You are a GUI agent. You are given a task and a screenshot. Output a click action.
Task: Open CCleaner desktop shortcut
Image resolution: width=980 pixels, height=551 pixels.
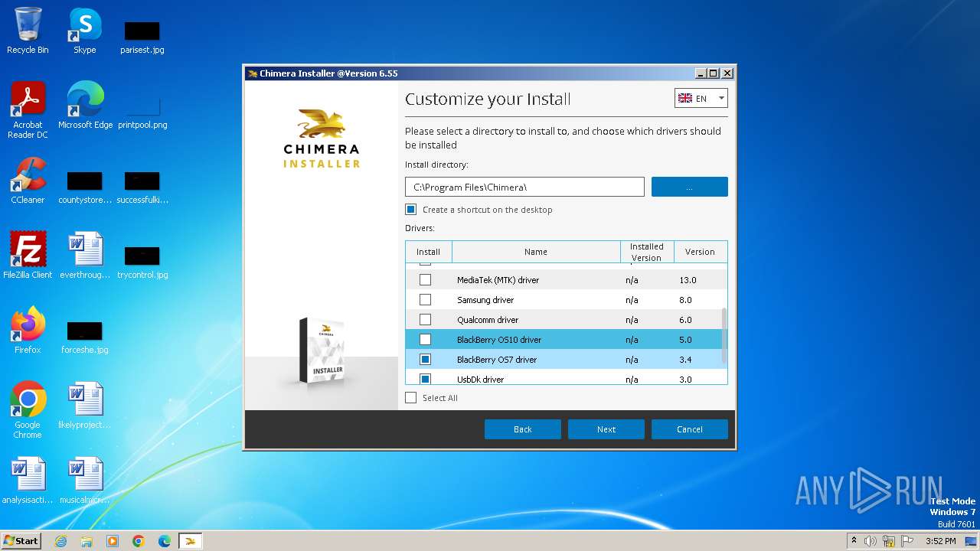pos(28,181)
